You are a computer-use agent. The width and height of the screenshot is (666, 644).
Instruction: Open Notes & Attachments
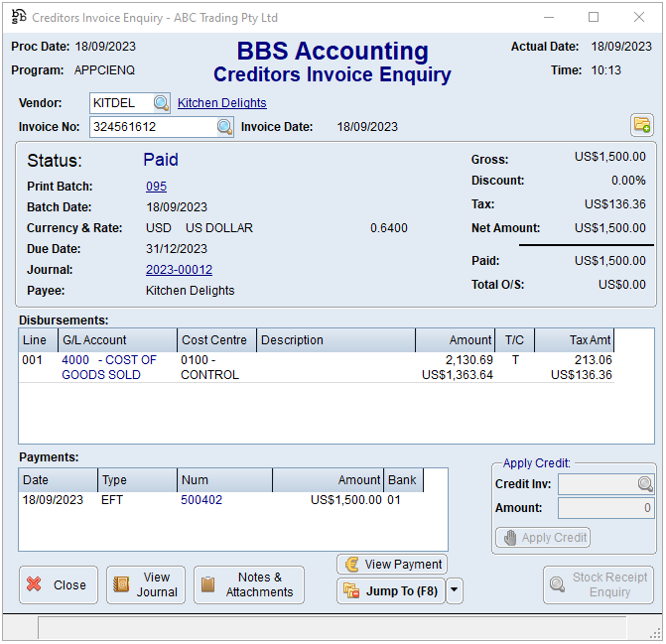[249, 585]
